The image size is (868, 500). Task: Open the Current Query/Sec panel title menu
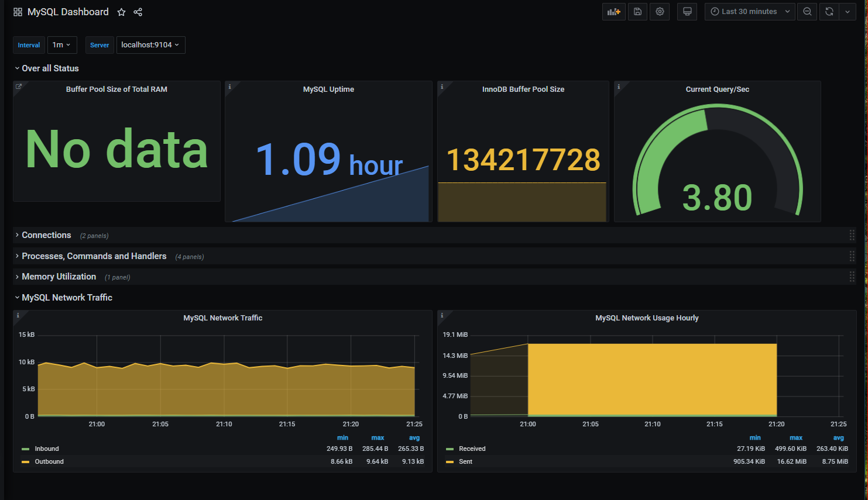pyautogui.click(x=717, y=89)
